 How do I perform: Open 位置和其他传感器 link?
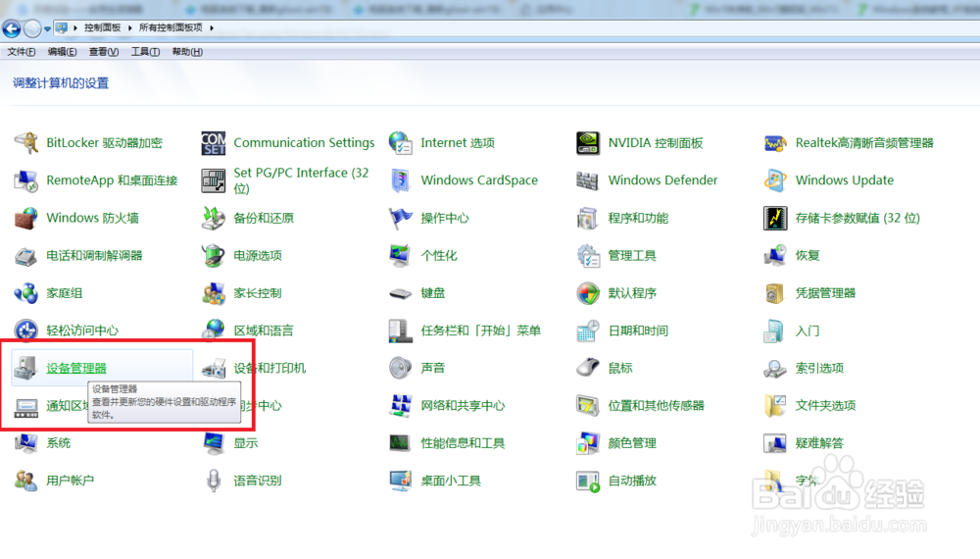(x=657, y=406)
